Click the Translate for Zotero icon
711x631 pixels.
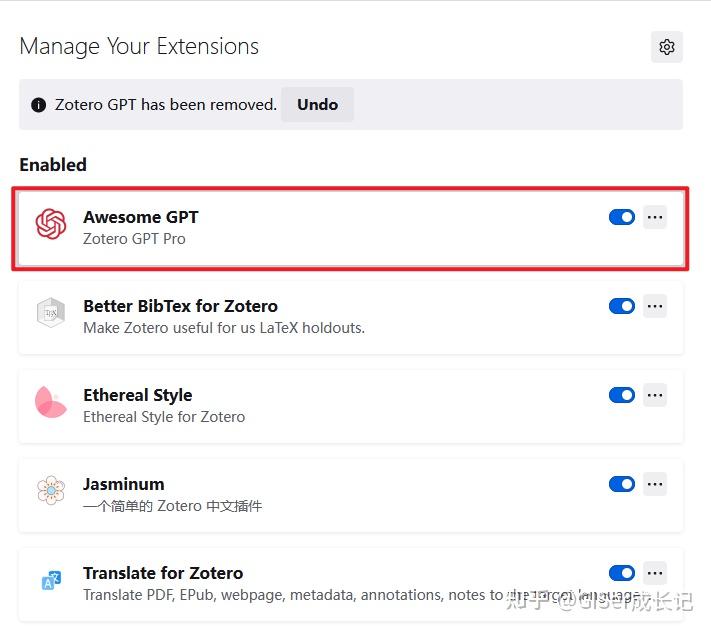[x=50, y=580]
